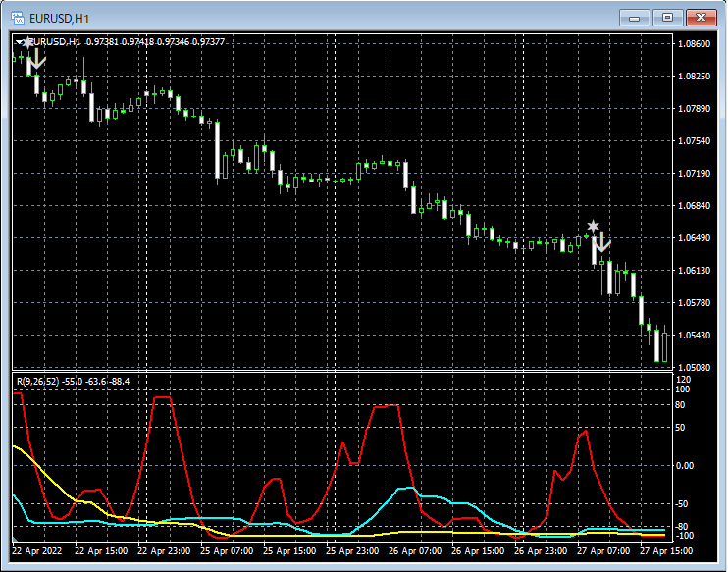Click the 1.05080 price on the scale
The height and width of the screenshot is (572, 728).
pos(694,367)
